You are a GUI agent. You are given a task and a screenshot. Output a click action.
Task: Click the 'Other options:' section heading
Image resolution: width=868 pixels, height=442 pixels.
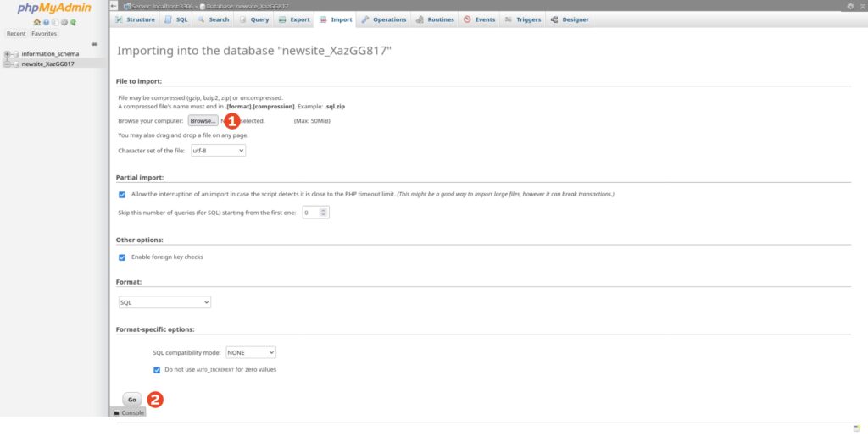click(x=140, y=240)
